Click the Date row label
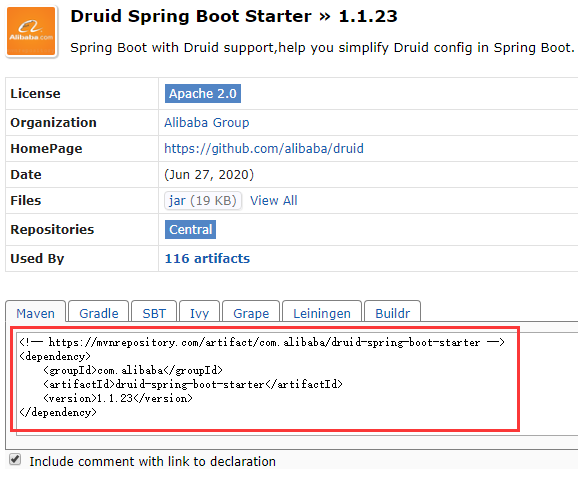 point(26,175)
